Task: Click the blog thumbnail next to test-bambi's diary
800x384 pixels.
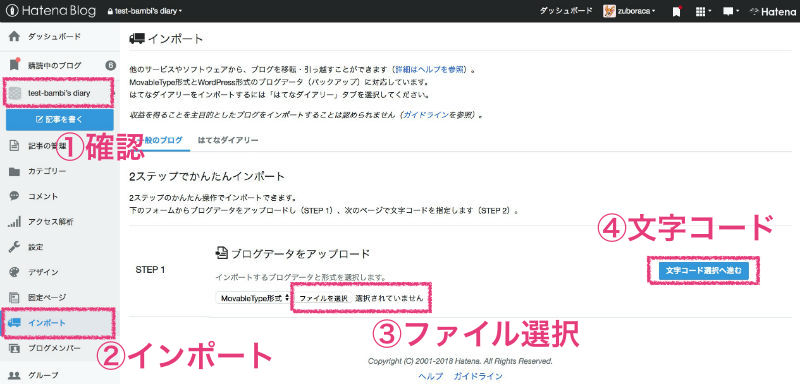Action: click(16, 93)
